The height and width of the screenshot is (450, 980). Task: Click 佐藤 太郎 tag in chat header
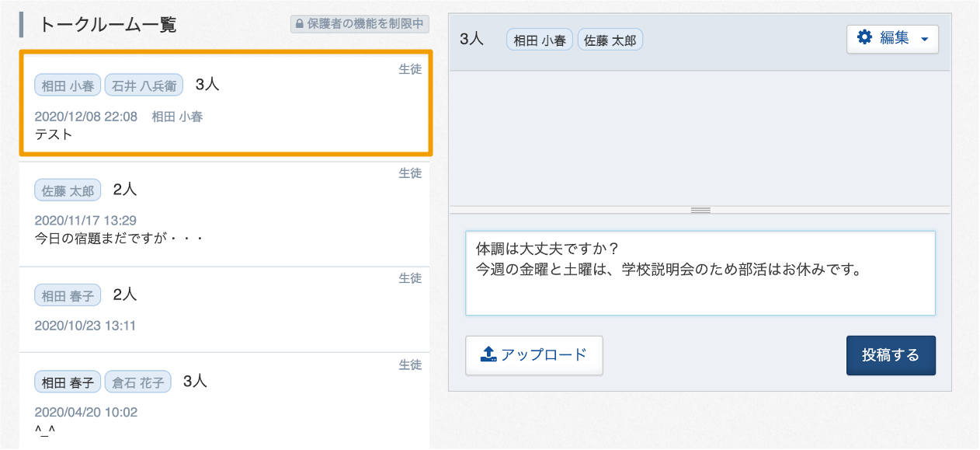coord(610,40)
